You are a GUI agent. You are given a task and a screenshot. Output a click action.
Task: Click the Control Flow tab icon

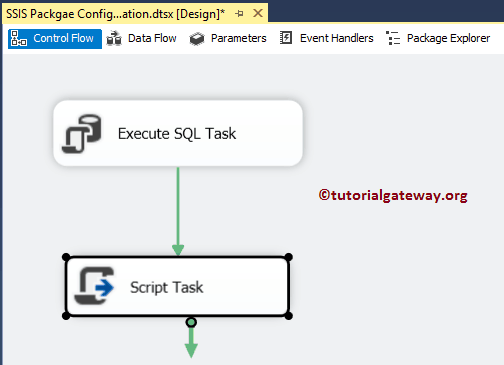tap(19, 38)
